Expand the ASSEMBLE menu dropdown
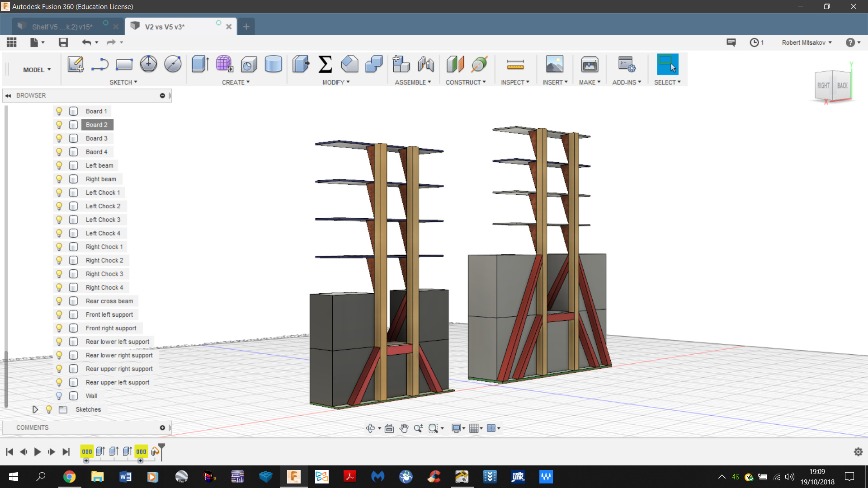 (413, 82)
